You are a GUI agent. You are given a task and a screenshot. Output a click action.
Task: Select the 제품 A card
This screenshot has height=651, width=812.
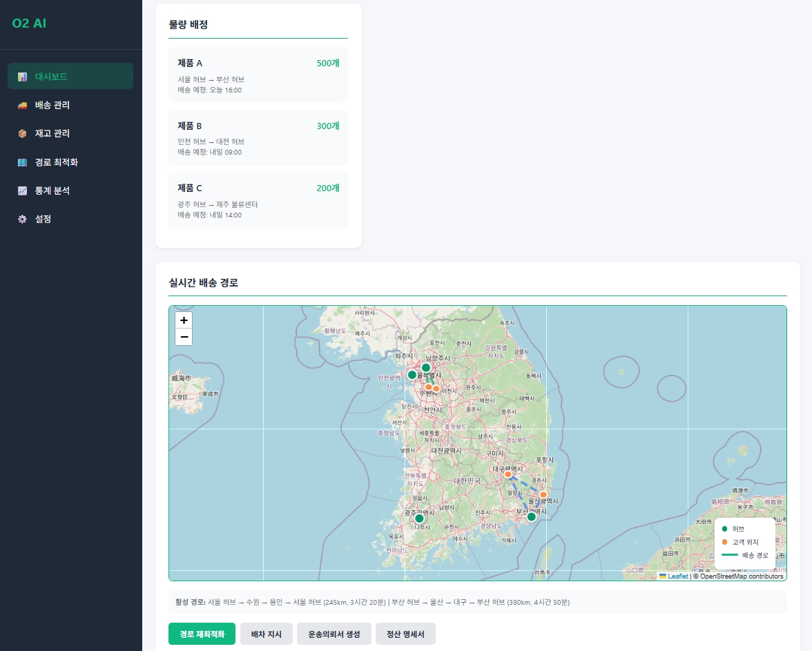(x=258, y=75)
